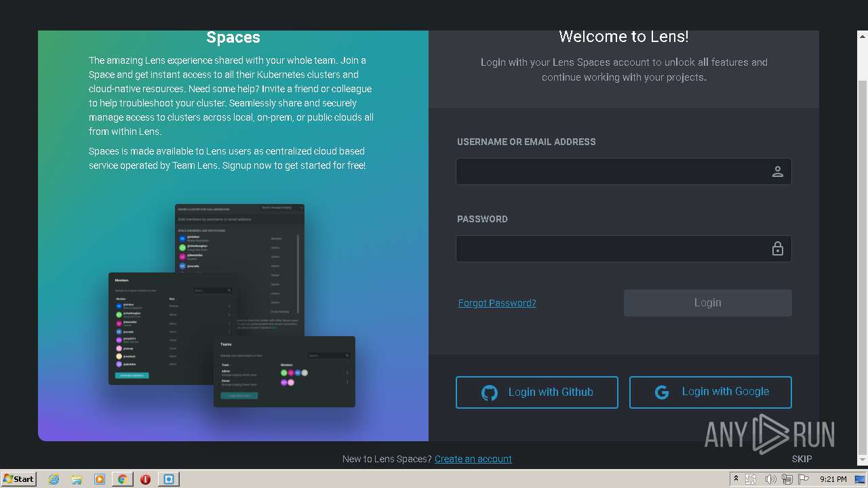868x488 pixels.
Task: Open the Forgot Password link
Action: pyautogui.click(x=497, y=303)
